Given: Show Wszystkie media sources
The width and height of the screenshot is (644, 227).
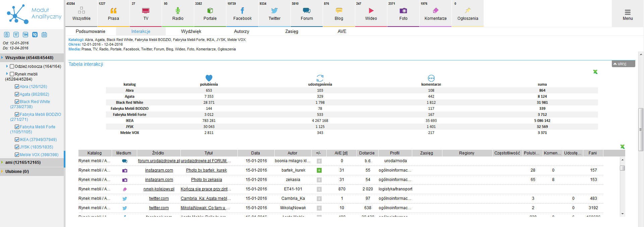Looking at the screenshot, I should click(x=81, y=13).
